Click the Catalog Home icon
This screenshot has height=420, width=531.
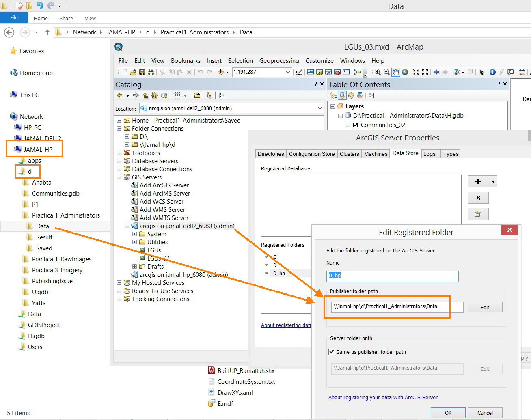(154, 95)
